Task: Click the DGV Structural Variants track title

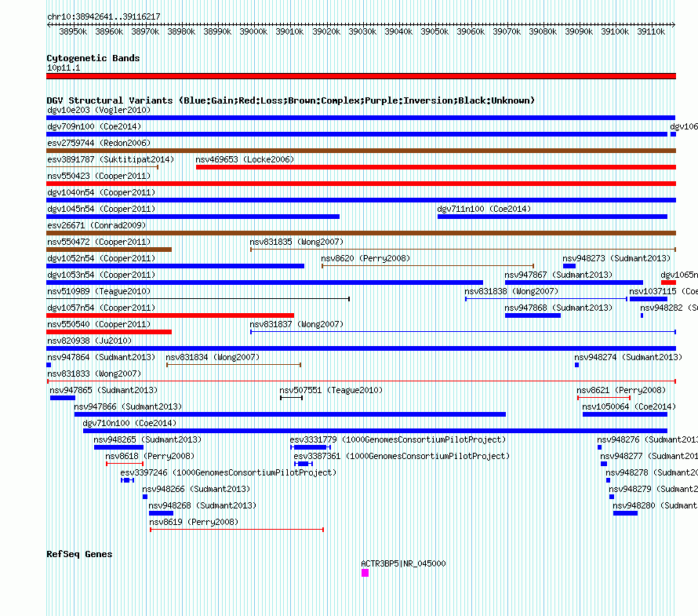Action: (290, 100)
